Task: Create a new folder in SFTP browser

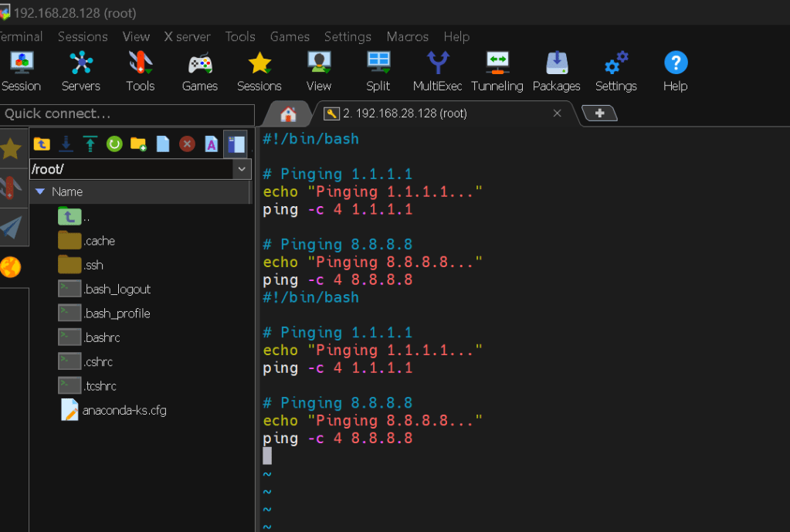Action: [x=138, y=144]
